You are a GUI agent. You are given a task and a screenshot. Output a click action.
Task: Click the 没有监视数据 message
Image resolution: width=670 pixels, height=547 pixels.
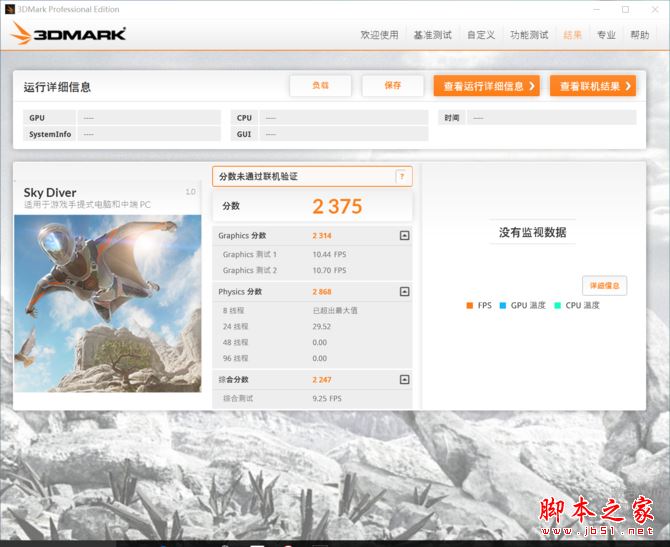point(532,232)
